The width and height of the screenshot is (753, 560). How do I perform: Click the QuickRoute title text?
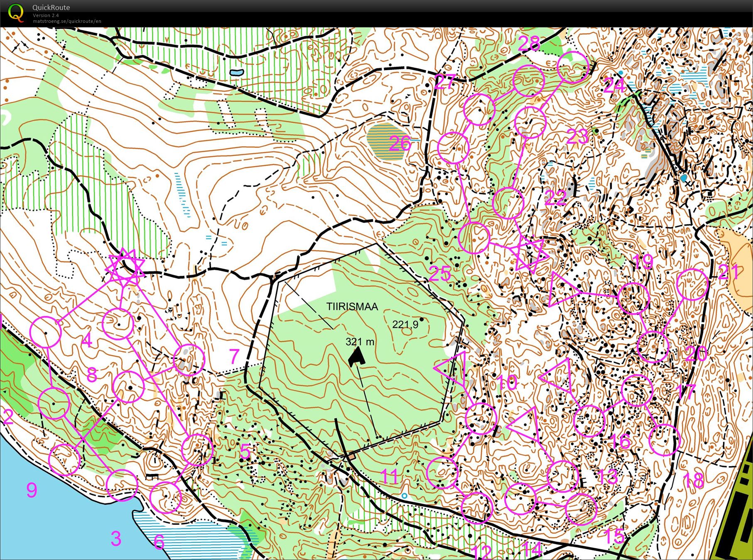pyautogui.click(x=51, y=7)
